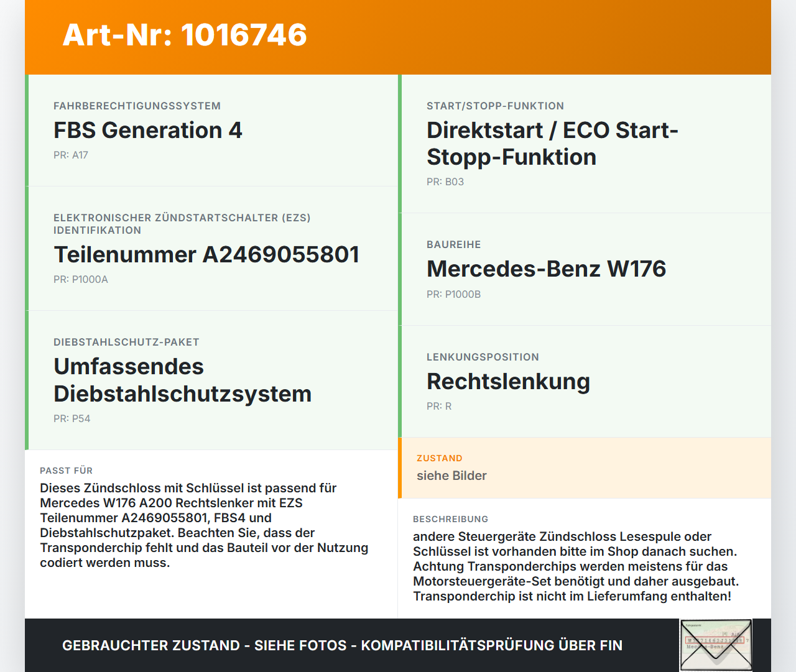Open the vehicle registration thumbnail image
Viewport: 796px width, 672px height.
tap(716, 645)
